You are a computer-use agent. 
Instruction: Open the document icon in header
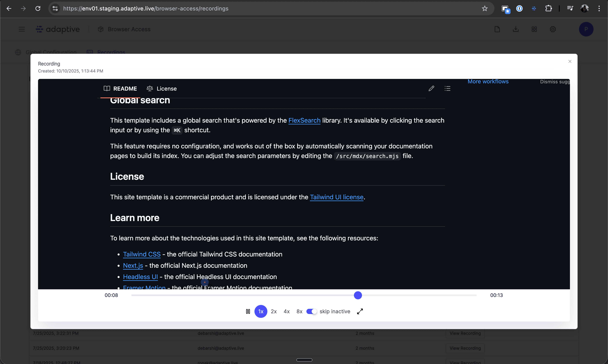pos(497,29)
